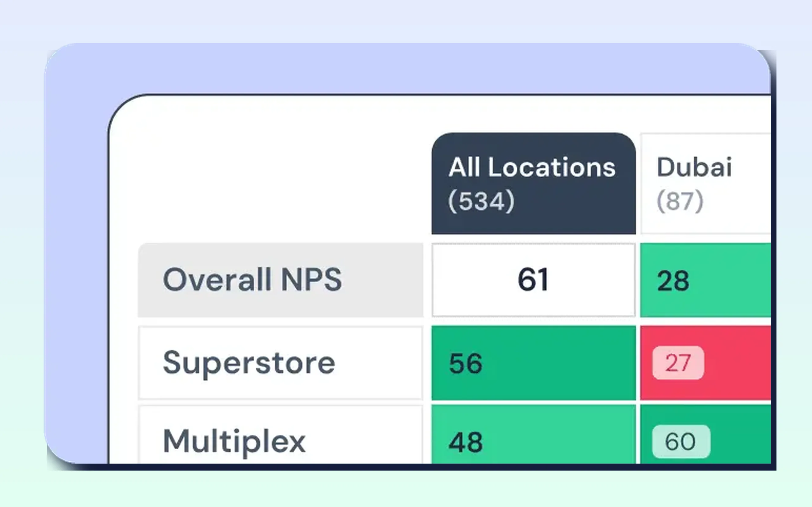The width and height of the screenshot is (812, 507).
Task: Click the (87) Dubai response count
Action: pyautogui.click(x=680, y=201)
